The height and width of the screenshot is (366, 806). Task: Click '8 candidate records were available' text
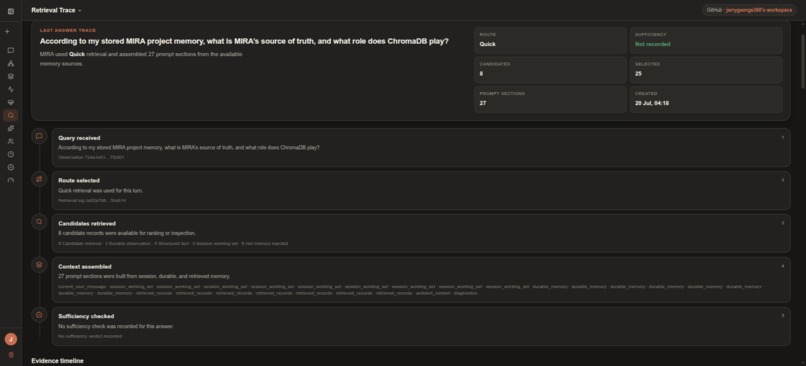(127, 233)
